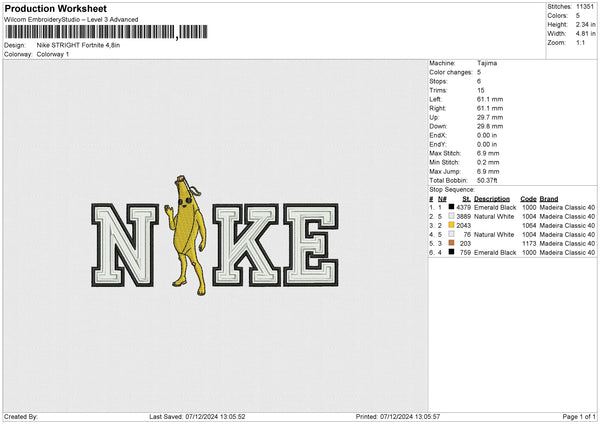Click the Min Stitch value '0.2 mm'
This screenshot has height=424, width=600.
pos(488,162)
